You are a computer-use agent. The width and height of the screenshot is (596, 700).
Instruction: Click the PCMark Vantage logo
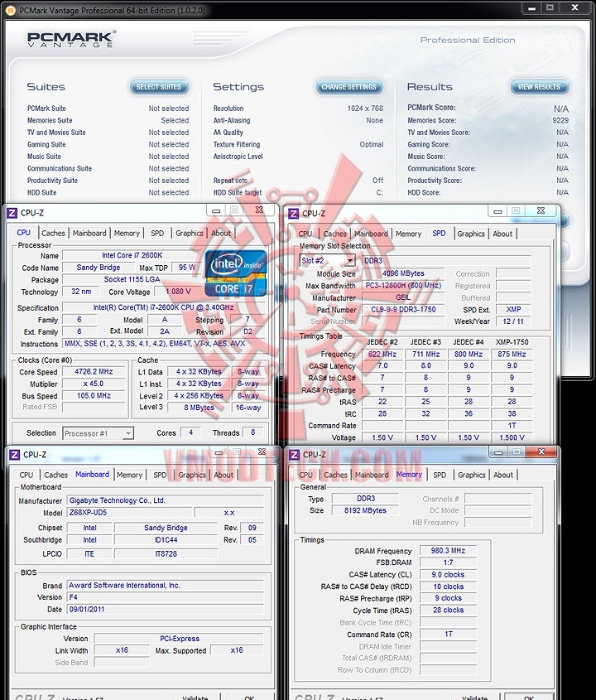click(x=71, y=39)
